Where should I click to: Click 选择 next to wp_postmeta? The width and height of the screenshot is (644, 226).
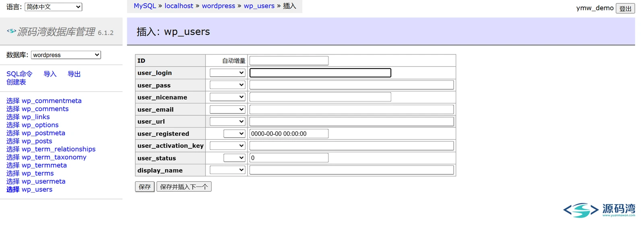(x=13, y=133)
